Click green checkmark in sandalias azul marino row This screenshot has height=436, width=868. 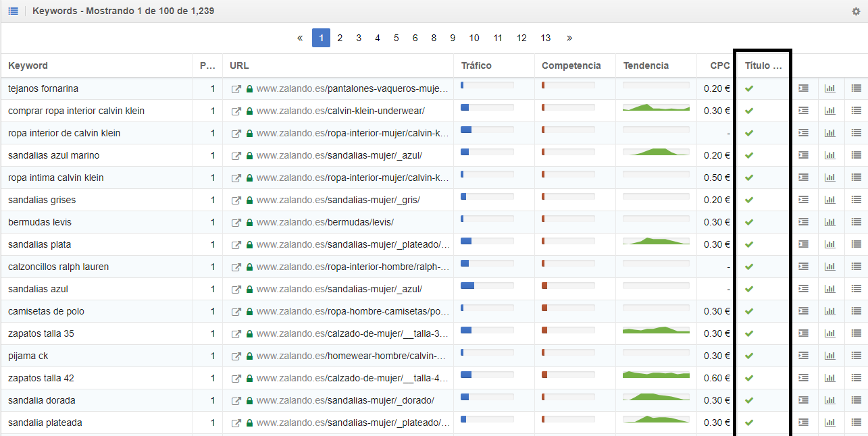click(749, 155)
